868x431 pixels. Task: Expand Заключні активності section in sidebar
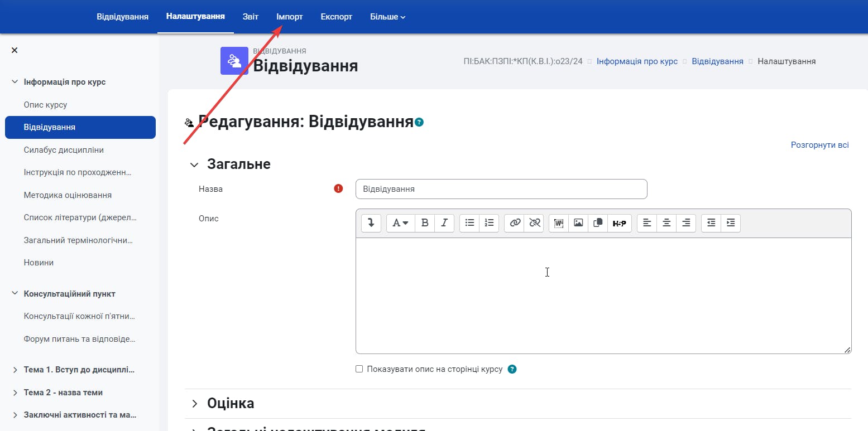tap(15, 415)
